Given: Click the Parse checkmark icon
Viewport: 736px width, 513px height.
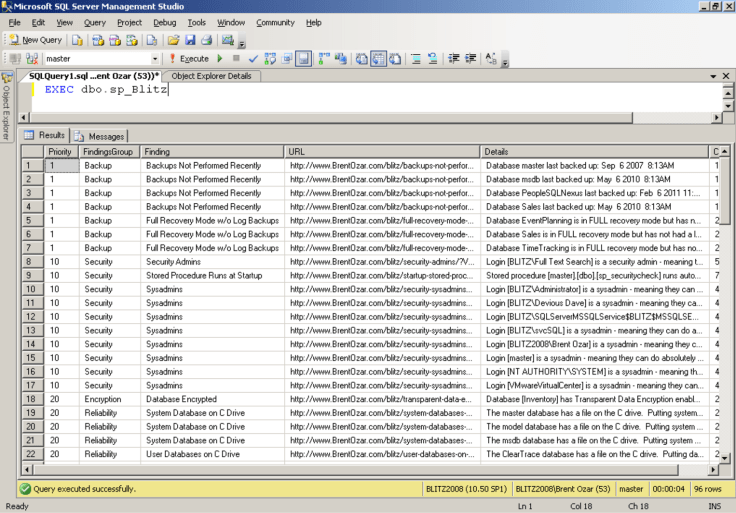Looking at the screenshot, I should [x=253, y=59].
